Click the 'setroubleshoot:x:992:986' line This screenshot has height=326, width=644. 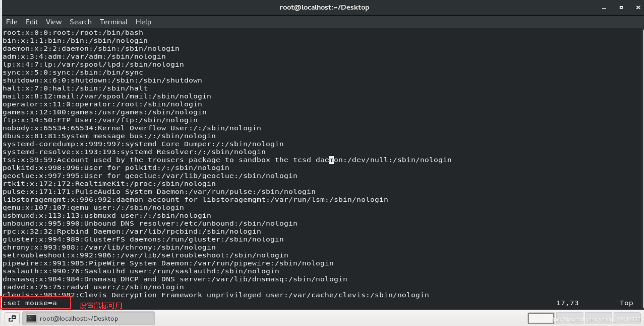click(x=145, y=255)
